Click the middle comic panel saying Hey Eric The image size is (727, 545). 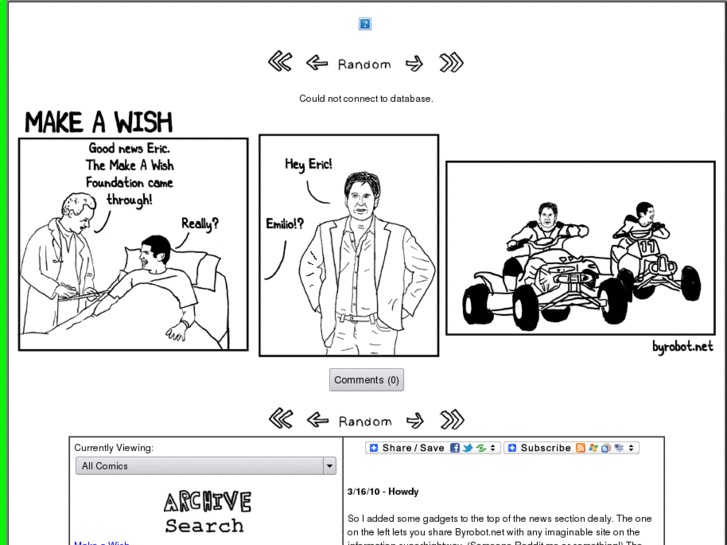pos(349,245)
